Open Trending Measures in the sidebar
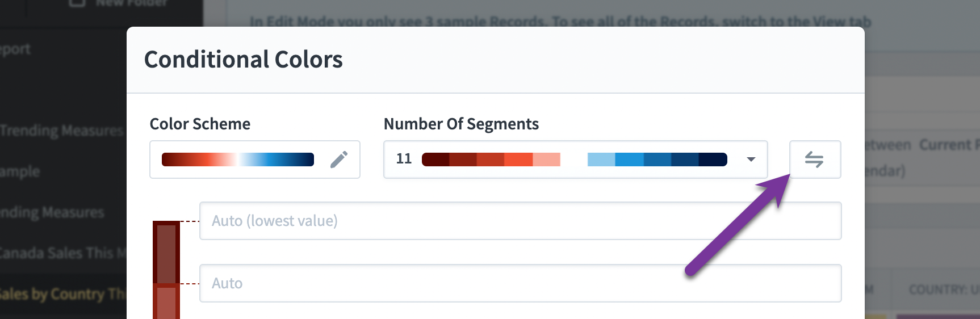 (x=61, y=131)
